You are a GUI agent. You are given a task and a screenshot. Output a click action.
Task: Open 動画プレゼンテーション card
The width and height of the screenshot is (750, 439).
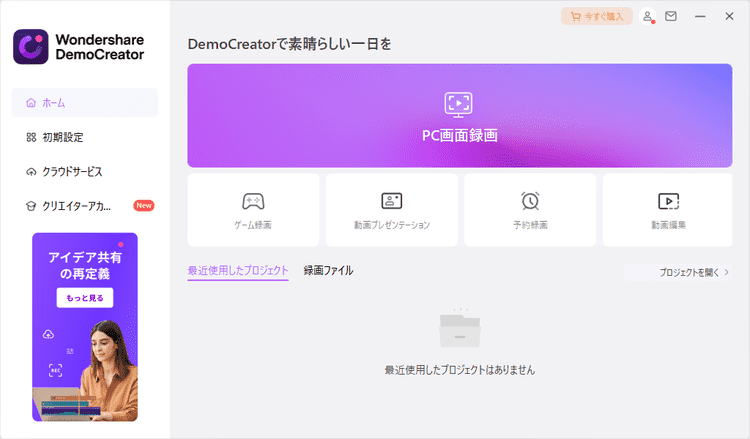pyautogui.click(x=392, y=210)
